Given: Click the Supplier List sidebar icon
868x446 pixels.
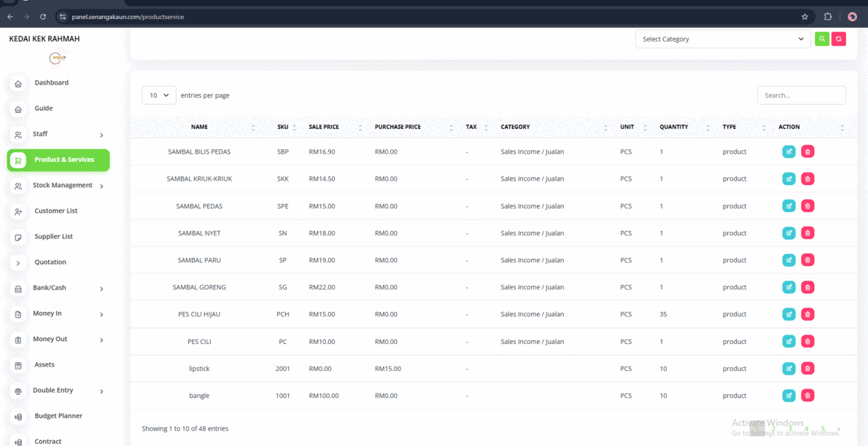Looking at the screenshot, I should pyautogui.click(x=17, y=236).
